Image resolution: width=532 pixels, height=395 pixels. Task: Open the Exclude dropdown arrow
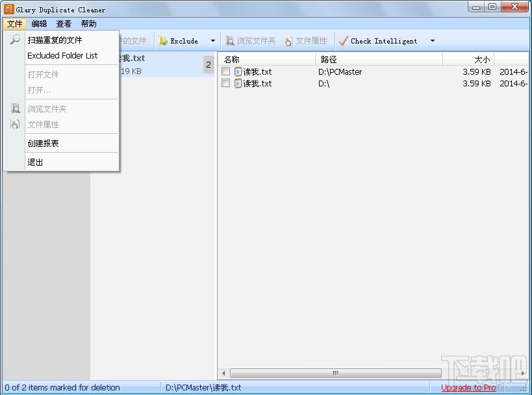(x=212, y=41)
